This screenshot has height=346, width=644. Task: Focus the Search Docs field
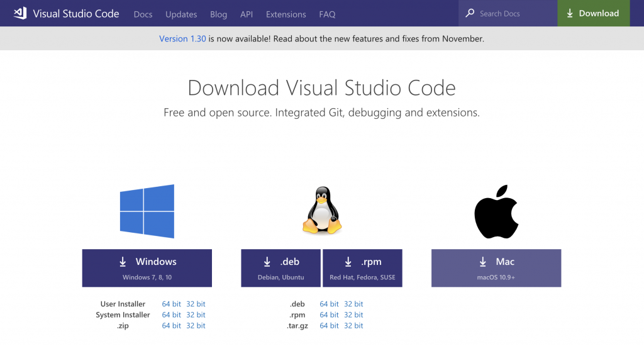click(508, 13)
